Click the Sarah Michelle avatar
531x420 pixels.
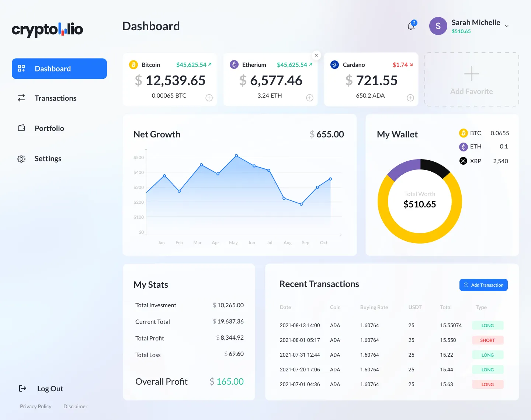[x=438, y=26]
